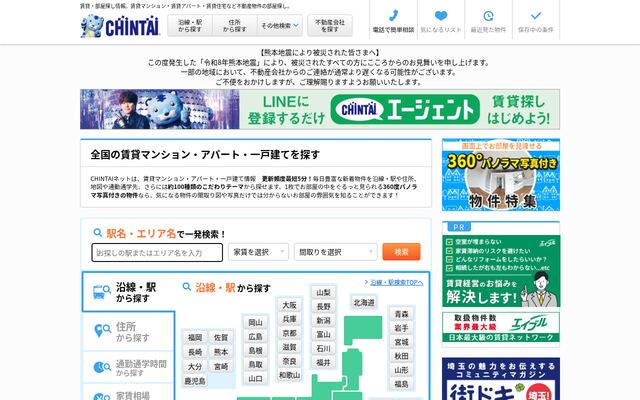This screenshot has height=400, width=640.
Task: Select 島根 prefecture button
Action: 256,351
